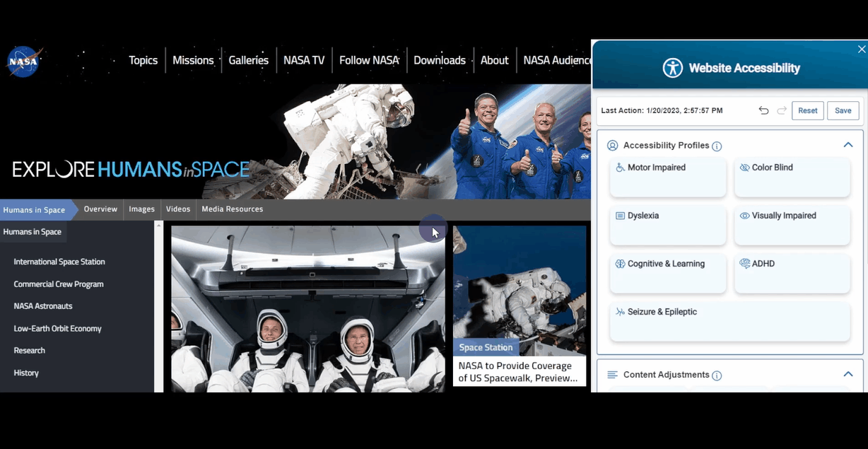The image size is (868, 449).
Task: Click the Content Adjustments info icon
Action: pos(717,375)
